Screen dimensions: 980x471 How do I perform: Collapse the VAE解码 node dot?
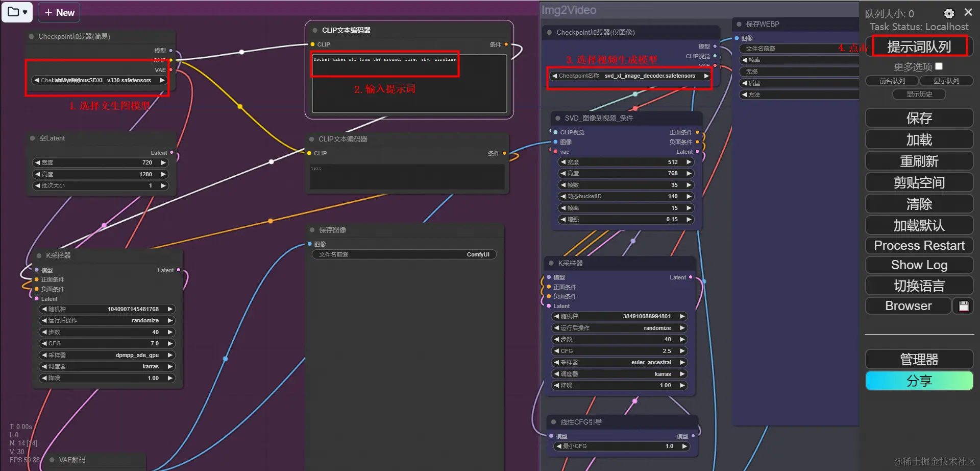click(x=52, y=460)
